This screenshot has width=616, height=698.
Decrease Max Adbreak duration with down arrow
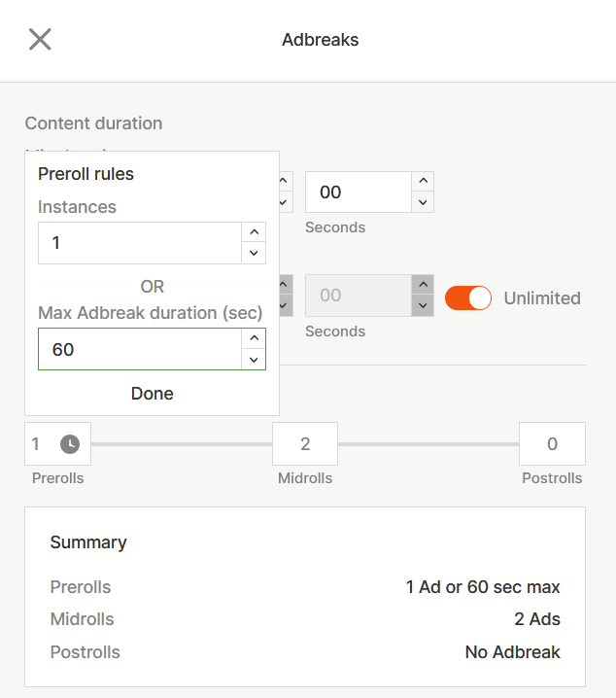pos(253,359)
